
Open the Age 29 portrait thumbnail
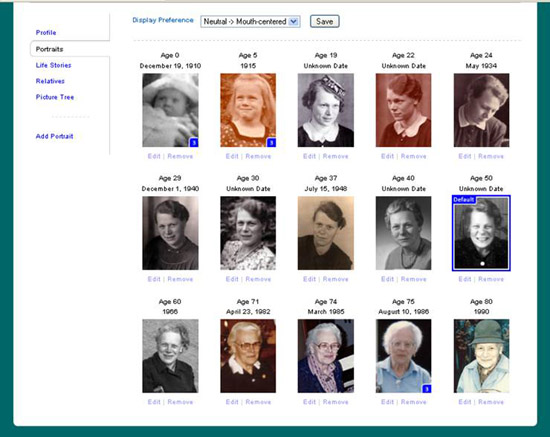click(170, 233)
